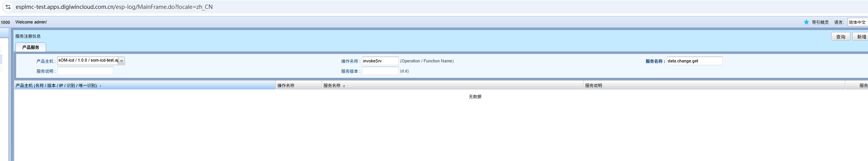This screenshot has height=161, width=868.
Task: Open the 导引精灵 guide wizard link
Action: [x=820, y=22]
